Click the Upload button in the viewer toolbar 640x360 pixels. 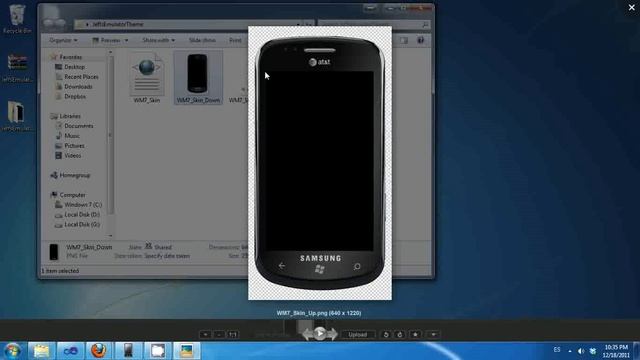coord(357,334)
